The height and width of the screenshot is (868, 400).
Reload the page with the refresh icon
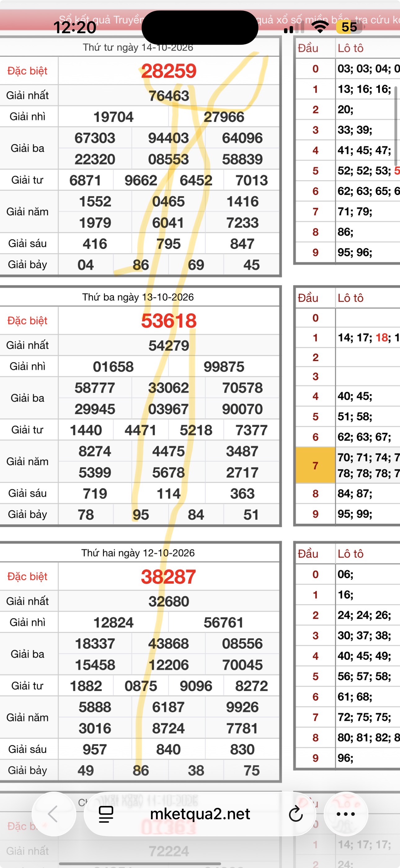point(296,814)
